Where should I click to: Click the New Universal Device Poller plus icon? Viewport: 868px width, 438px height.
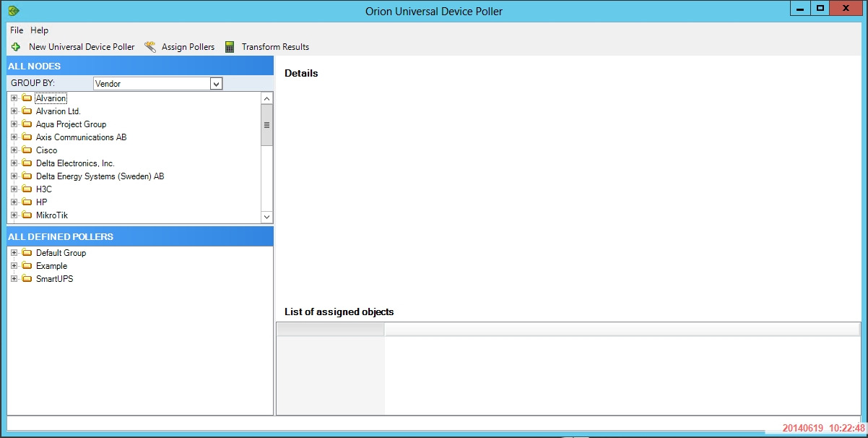tap(16, 47)
